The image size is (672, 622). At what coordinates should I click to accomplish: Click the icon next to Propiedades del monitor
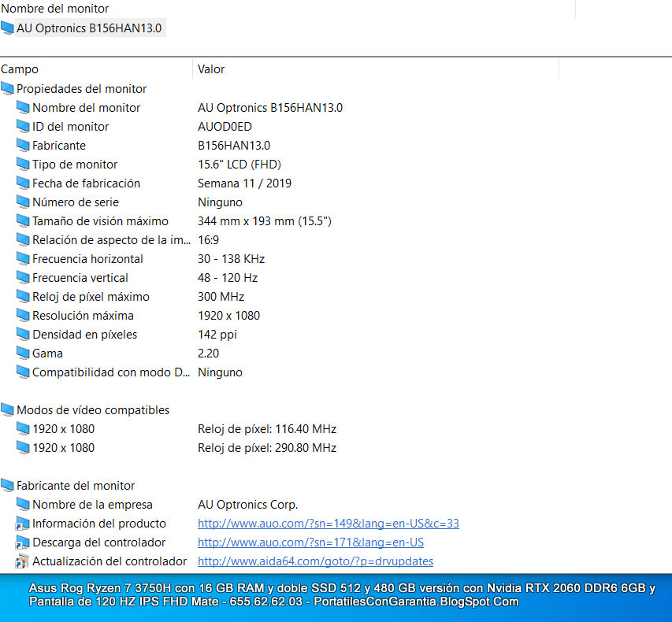[7, 89]
